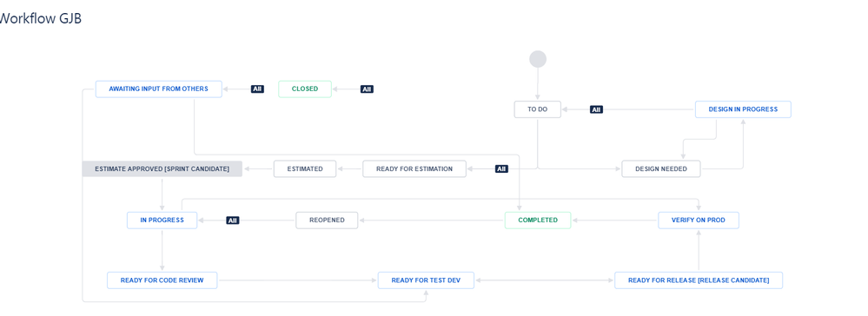
Task: Click the All badge beside Awaiting Input
Action: tap(257, 89)
